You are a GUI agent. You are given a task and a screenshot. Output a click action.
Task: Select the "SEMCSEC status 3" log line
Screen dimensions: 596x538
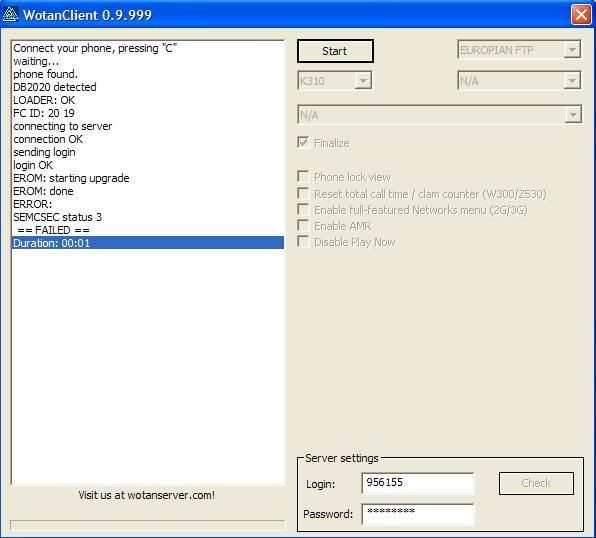click(x=148, y=217)
